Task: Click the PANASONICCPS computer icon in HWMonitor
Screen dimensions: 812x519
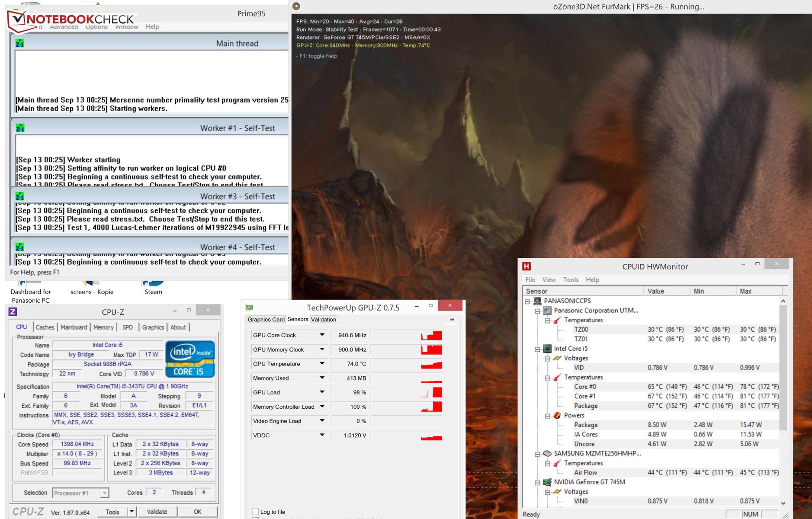Action: click(x=537, y=301)
